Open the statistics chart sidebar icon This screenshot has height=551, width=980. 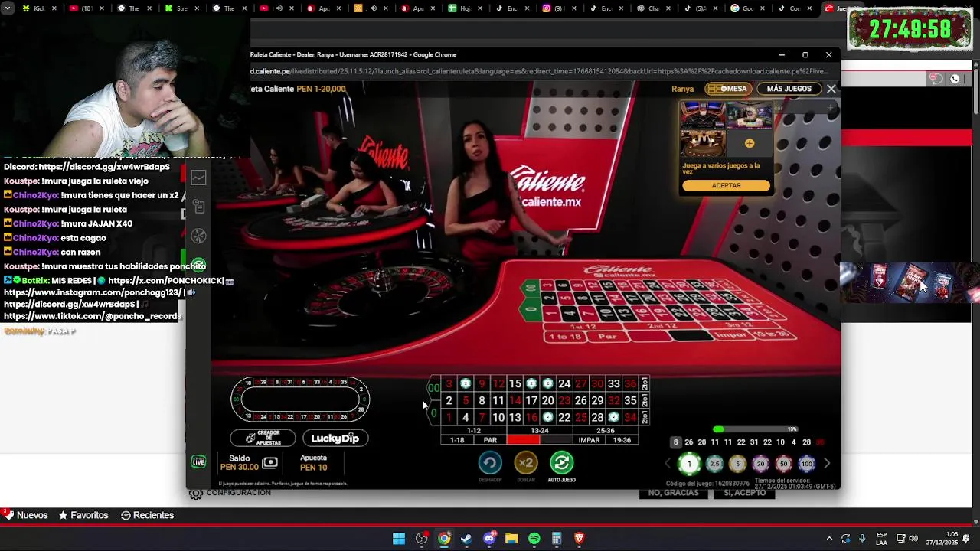pyautogui.click(x=198, y=178)
